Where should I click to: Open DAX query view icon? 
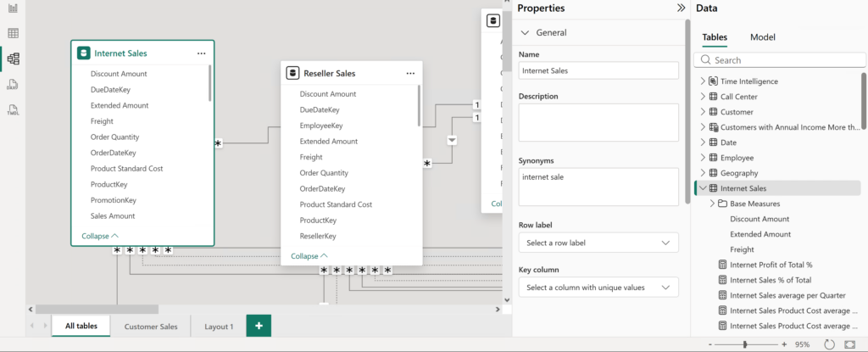[x=13, y=84]
